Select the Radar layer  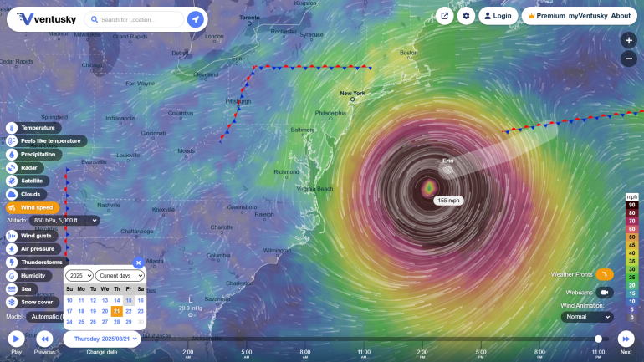[x=28, y=167]
